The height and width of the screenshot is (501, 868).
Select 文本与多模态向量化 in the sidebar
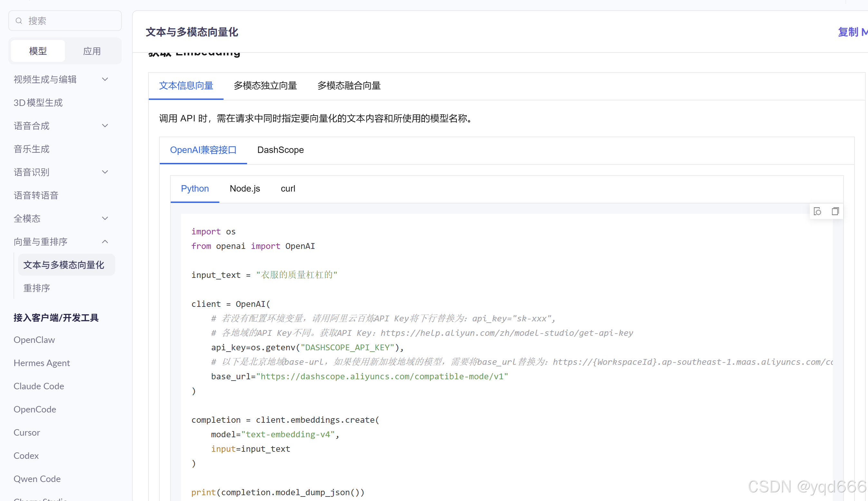(66, 265)
